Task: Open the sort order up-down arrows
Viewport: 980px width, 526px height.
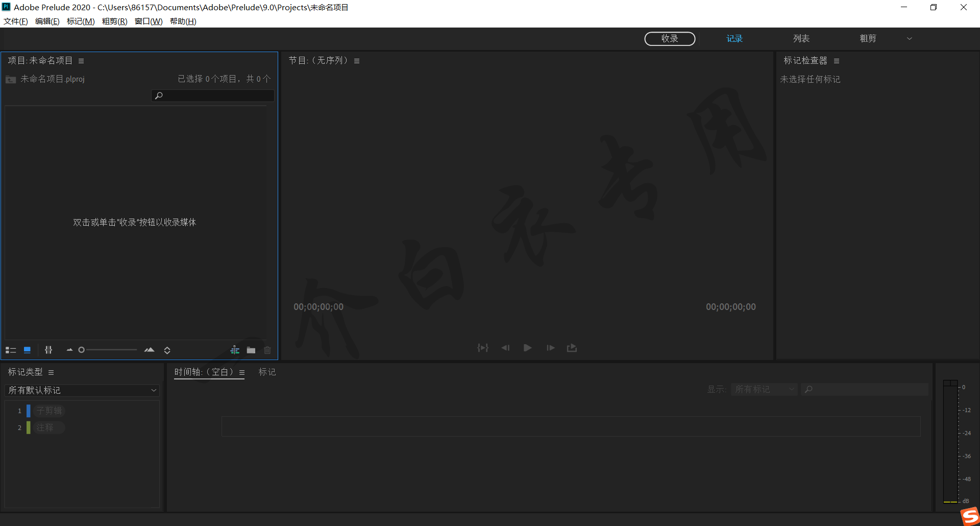Action: (x=167, y=350)
